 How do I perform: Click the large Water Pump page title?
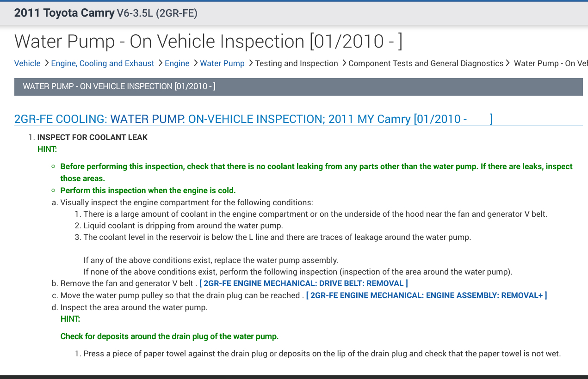pos(208,42)
